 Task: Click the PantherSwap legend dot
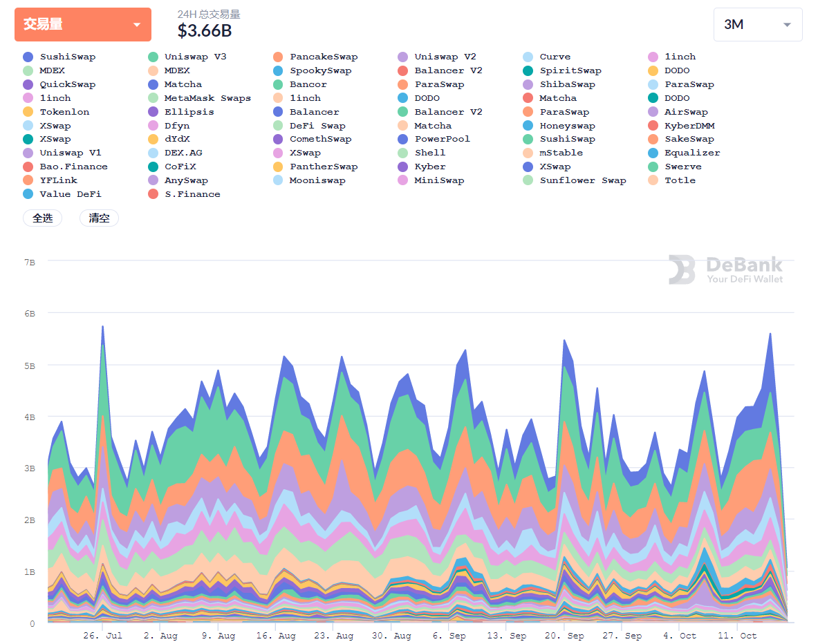(x=278, y=167)
